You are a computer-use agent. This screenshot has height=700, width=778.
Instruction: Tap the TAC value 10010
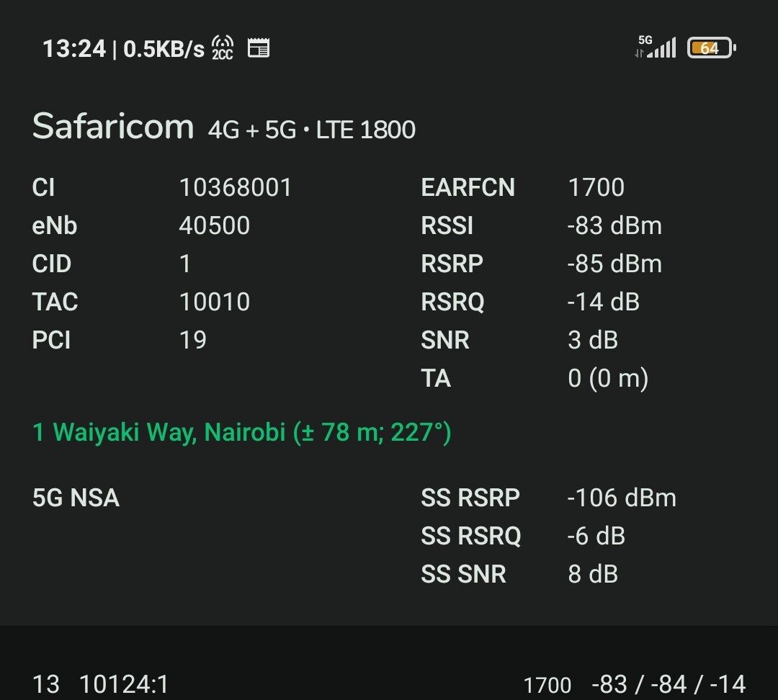pyautogui.click(x=215, y=302)
